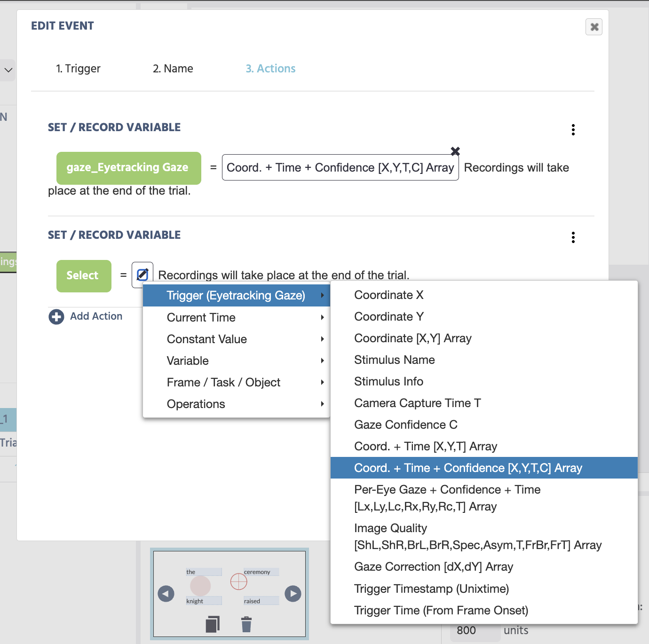Expand the Frame / Task / Object submenu

point(237,382)
